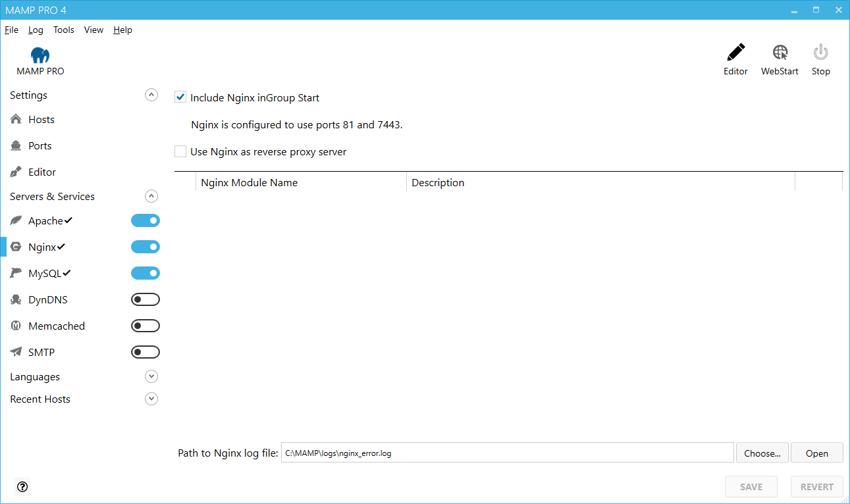Turn off the Apache toggle switch
Screen dimensions: 850x504
point(146,220)
